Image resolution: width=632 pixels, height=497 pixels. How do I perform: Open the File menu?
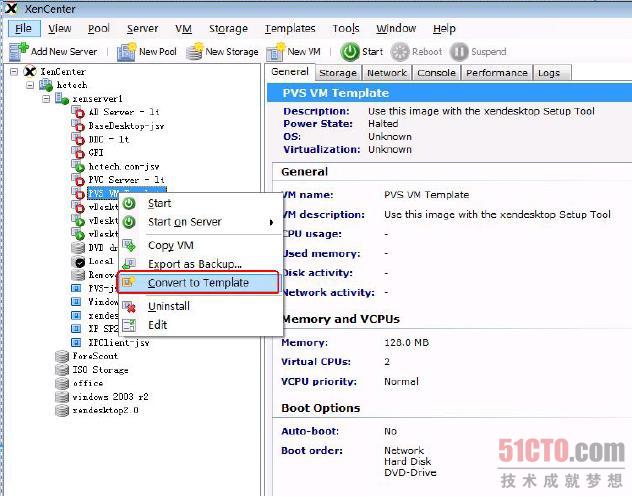(x=24, y=29)
